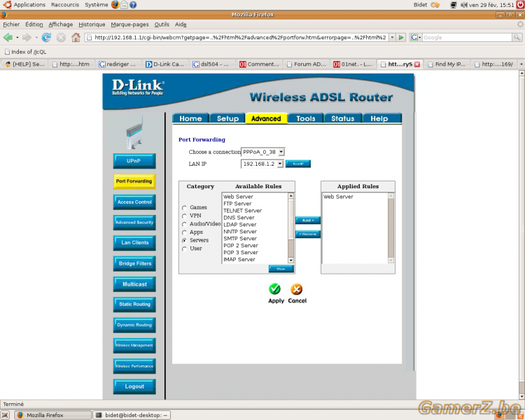Click the Available Rules list scrollbar down arrow
Screen dimensions: 525x420
(290, 260)
